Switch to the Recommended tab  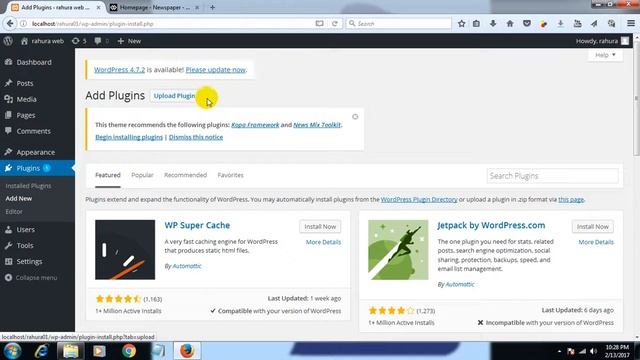pyautogui.click(x=185, y=175)
